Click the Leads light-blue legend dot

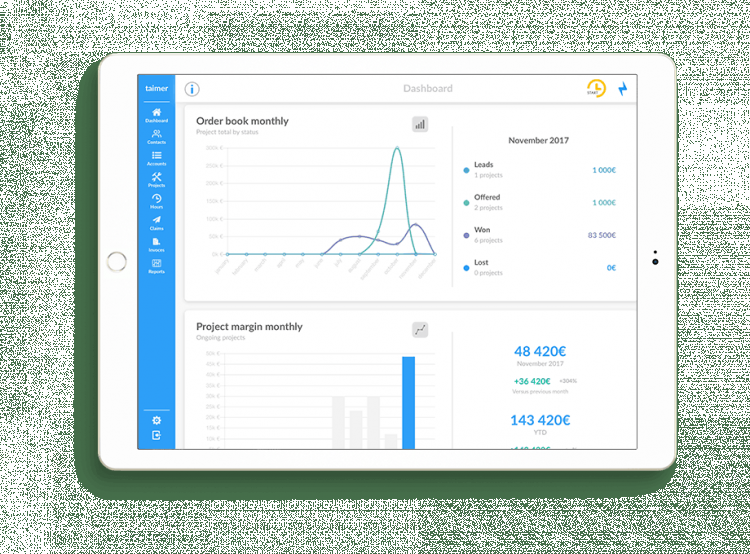tap(466, 170)
